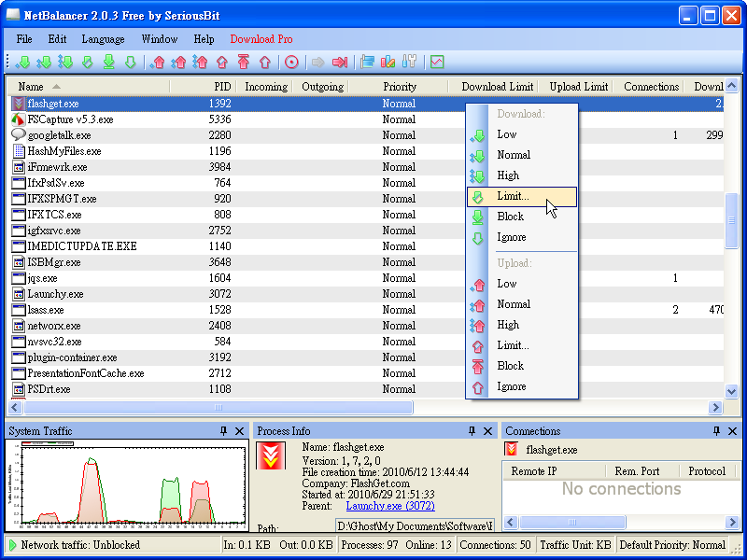Click Default Priority: Normal in status bar

pos(672,545)
